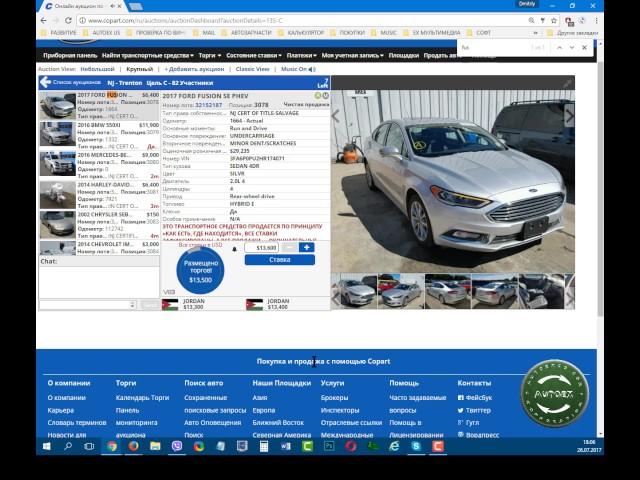Click the bid alert bell icon
640x480 pixels.
point(234,249)
